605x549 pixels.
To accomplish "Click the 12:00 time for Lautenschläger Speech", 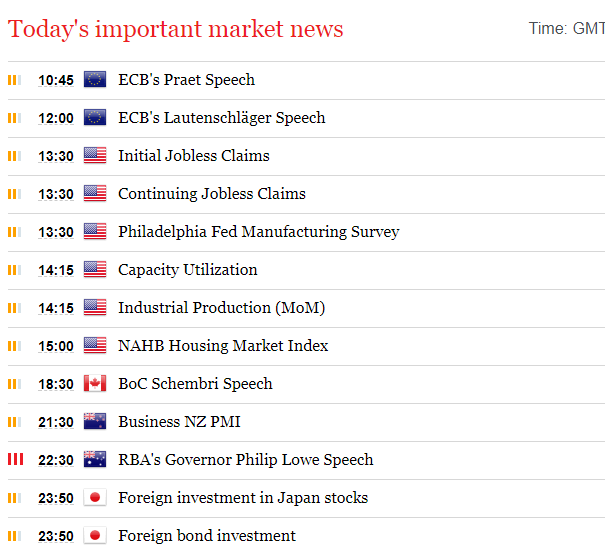I will [56, 118].
